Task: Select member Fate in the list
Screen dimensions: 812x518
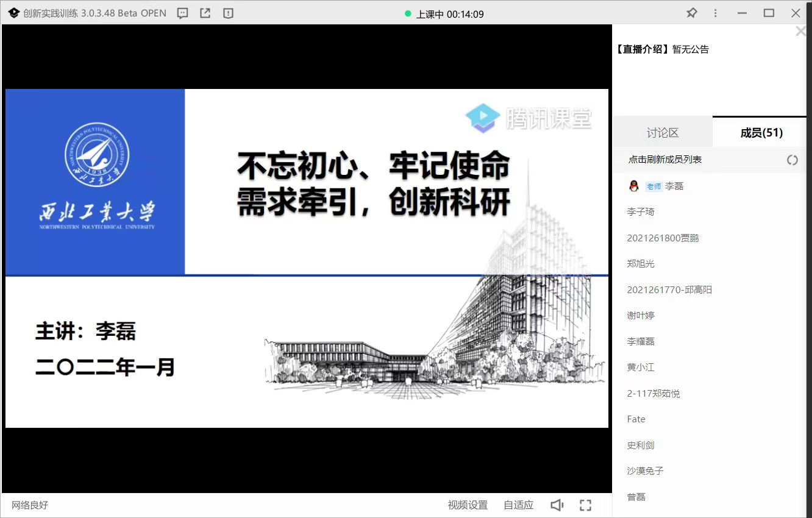Action: (636, 419)
